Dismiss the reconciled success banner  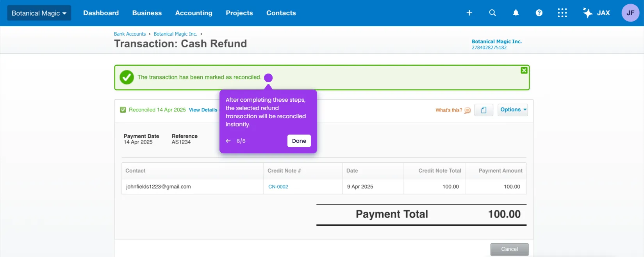click(524, 70)
